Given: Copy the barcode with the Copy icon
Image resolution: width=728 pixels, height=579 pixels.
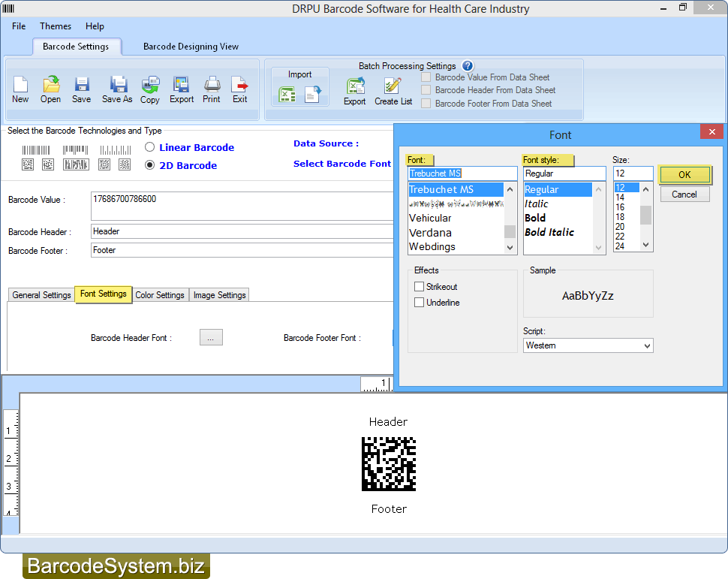Looking at the screenshot, I should coord(150,85).
